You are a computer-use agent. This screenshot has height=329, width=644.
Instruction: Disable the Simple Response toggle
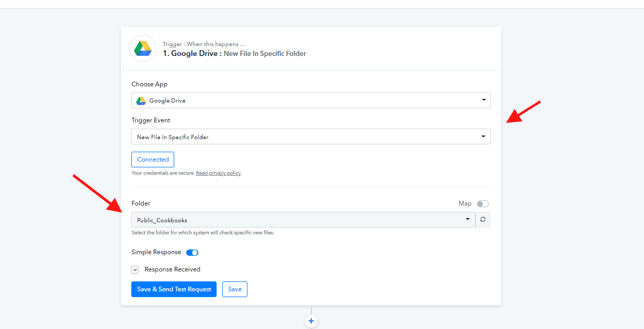192,253
